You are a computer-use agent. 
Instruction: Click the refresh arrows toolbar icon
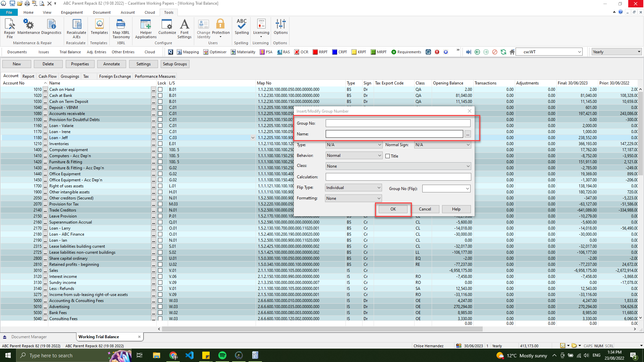pyautogui.click(x=503, y=52)
